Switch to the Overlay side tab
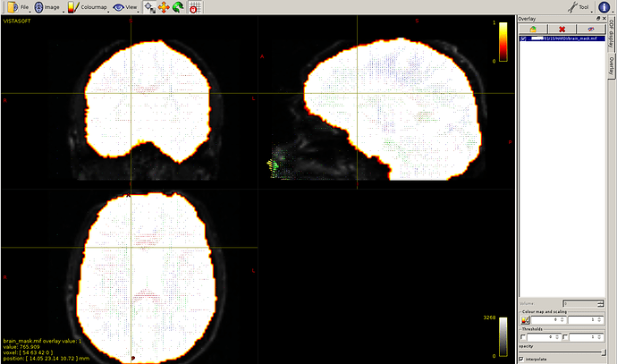Image resolution: width=617 pixels, height=364 pixels. pos(612,65)
